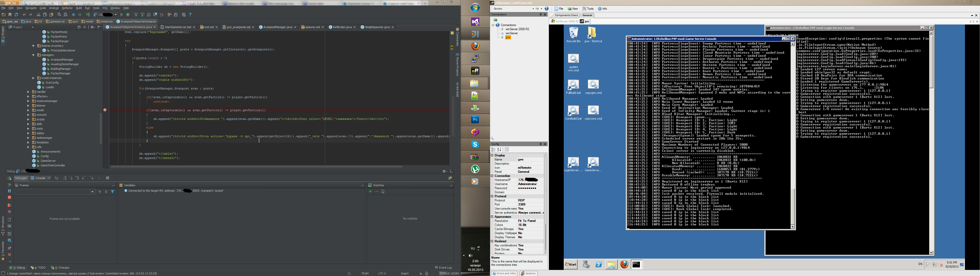This screenshot has height=276, width=980.
Task: Open Recycle Bin on remote desktop
Action: (x=573, y=35)
